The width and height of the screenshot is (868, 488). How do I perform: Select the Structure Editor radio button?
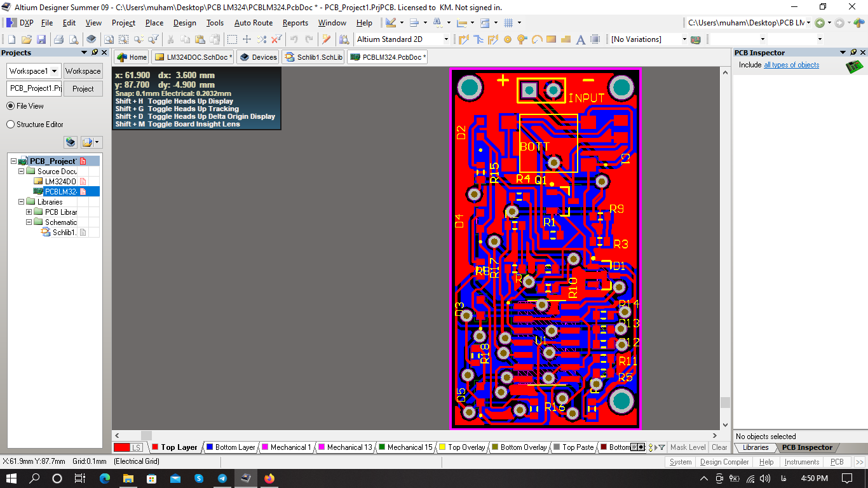point(11,125)
